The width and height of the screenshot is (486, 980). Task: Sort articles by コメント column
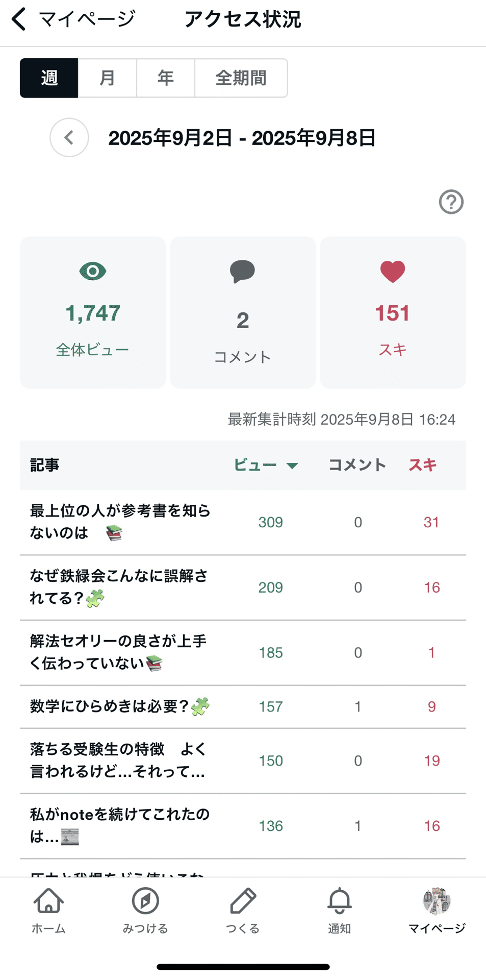click(x=357, y=465)
